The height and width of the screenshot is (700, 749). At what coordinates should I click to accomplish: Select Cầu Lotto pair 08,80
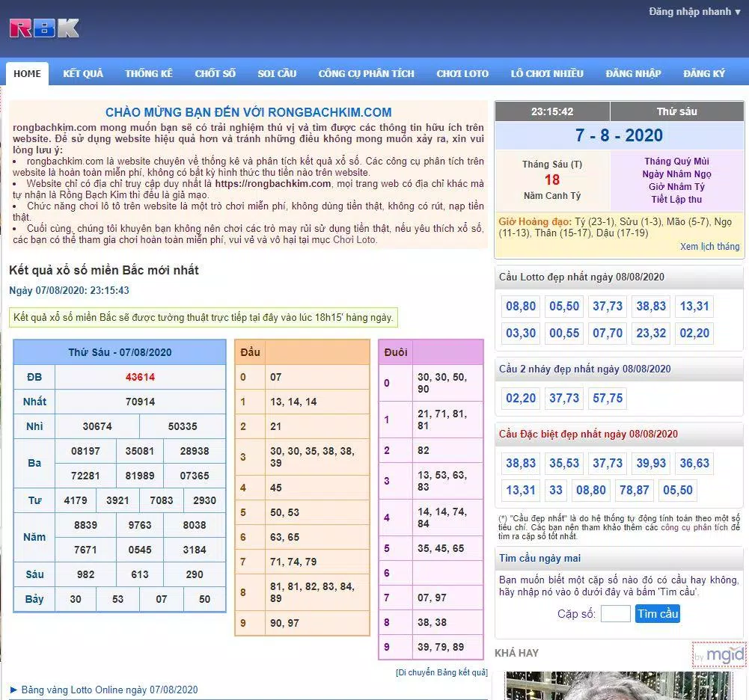tap(521, 306)
